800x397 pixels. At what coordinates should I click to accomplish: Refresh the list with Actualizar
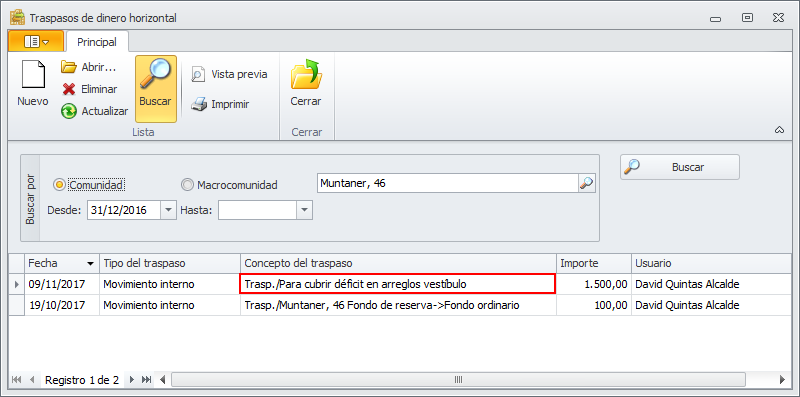tap(94, 111)
